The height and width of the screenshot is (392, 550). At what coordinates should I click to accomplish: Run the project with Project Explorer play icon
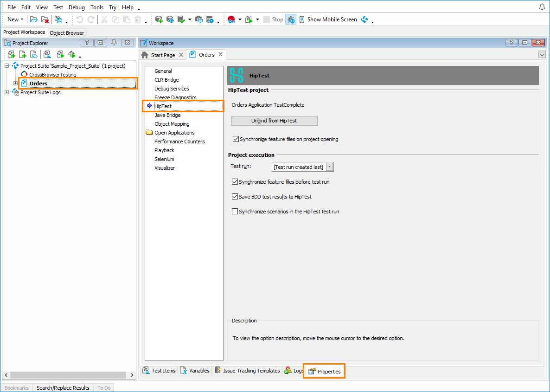(x=61, y=54)
